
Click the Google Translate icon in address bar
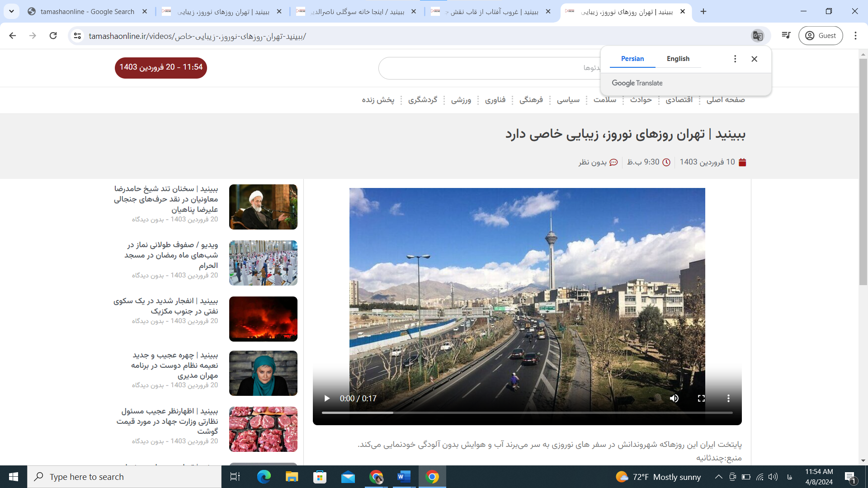point(758,36)
